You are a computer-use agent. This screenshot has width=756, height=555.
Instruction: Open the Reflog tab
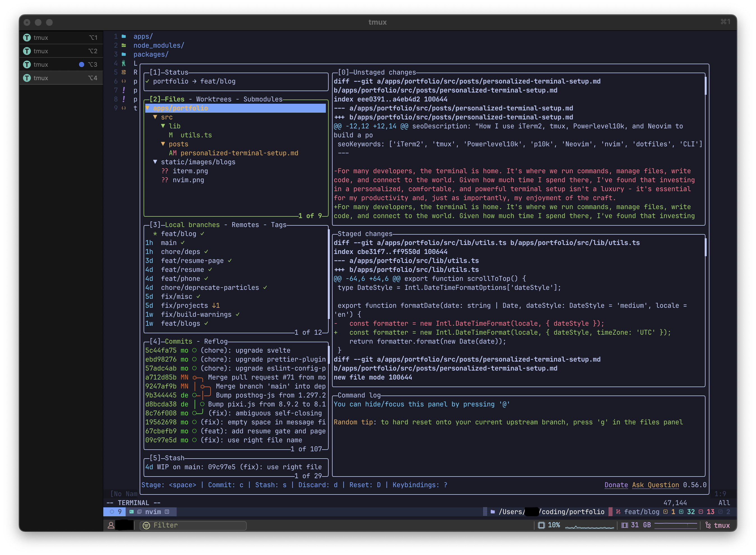[x=216, y=341]
